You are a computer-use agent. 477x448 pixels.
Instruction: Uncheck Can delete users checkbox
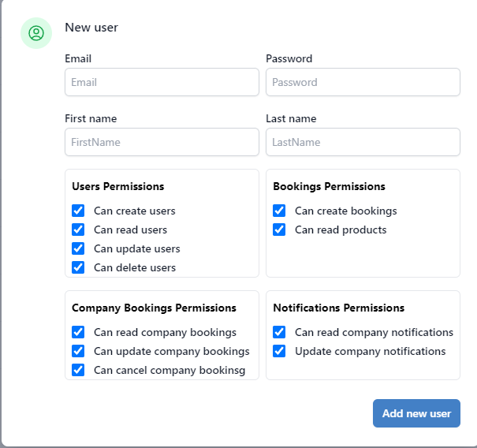(78, 267)
